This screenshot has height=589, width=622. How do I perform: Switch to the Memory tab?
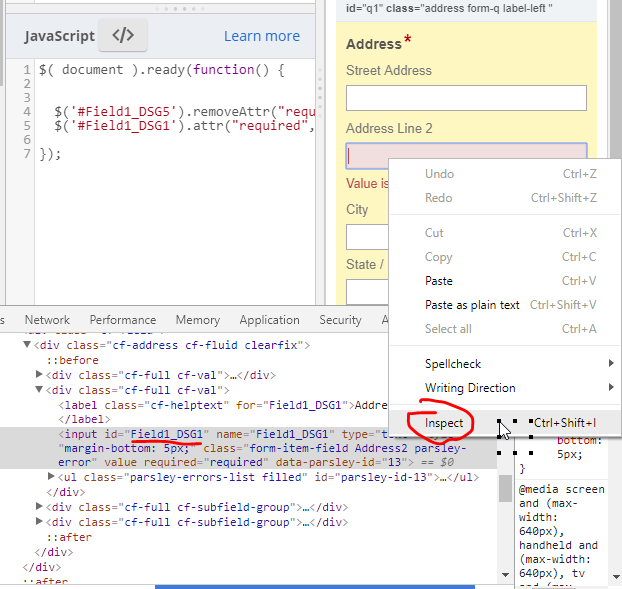[197, 320]
